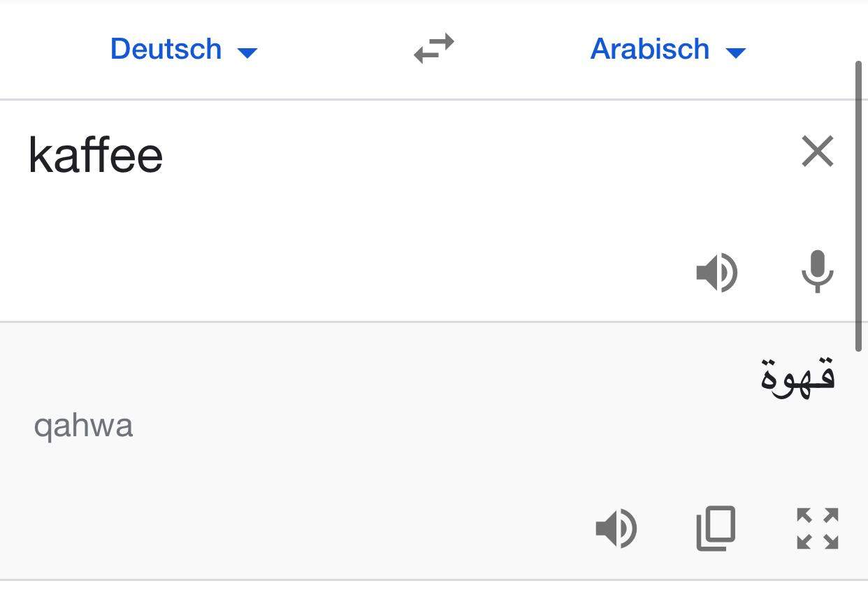Select the Arabisch target language label
Viewport: 868px width, 604px height.
tap(649, 49)
